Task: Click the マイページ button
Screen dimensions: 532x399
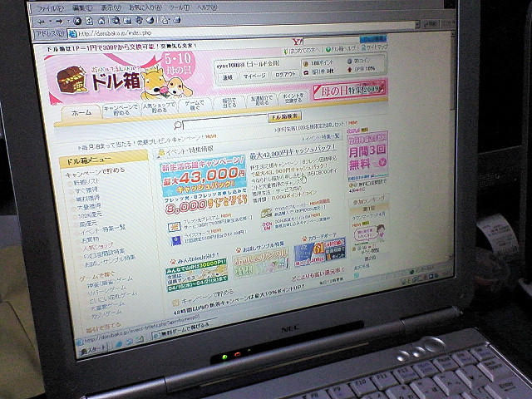Action: (x=254, y=76)
